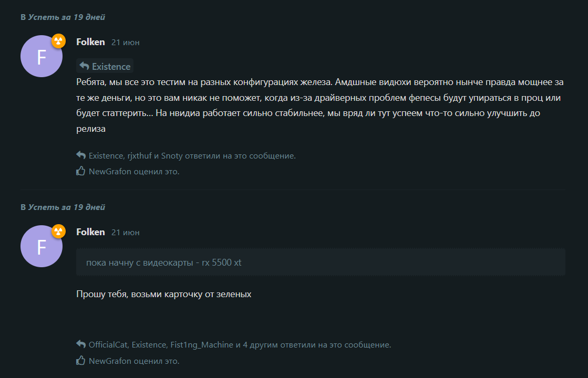
Task: Open first purple F avatar of Folken
Action: (42, 56)
